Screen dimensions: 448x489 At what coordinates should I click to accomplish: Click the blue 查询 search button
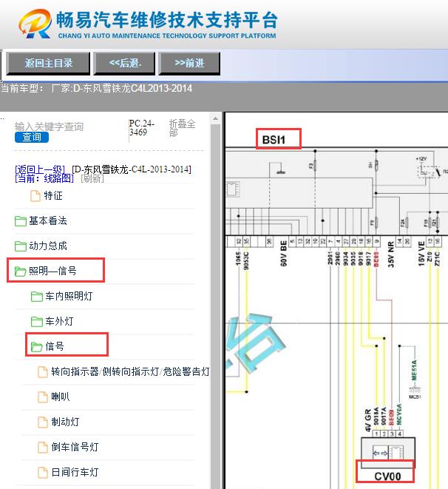(x=32, y=137)
